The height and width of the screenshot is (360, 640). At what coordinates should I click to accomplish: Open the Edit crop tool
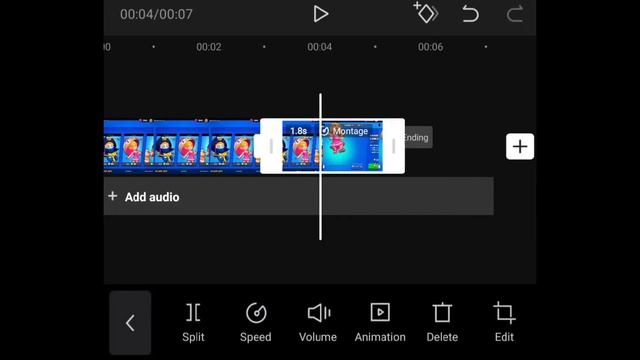(504, 323)
